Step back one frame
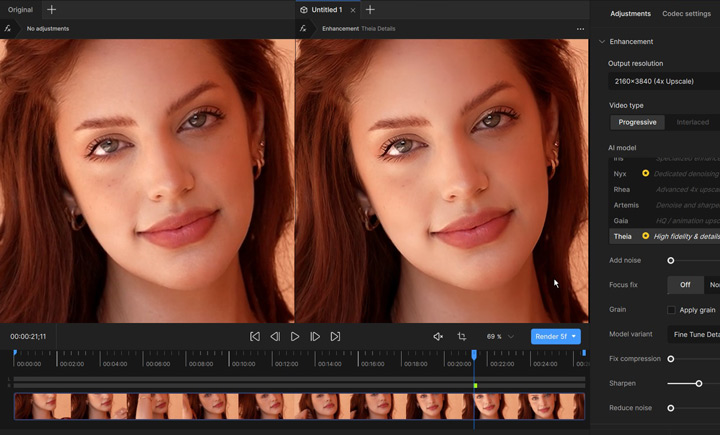720x435 pixels. (x=275, y=337)
